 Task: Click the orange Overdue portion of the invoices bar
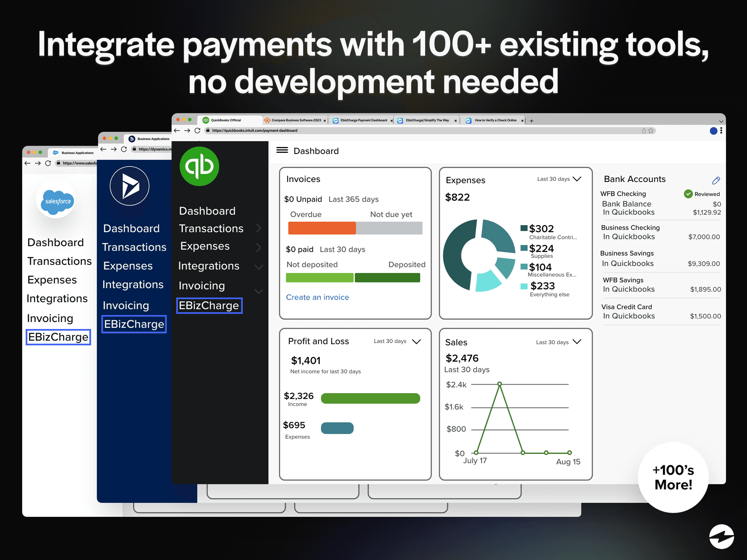click(x=321, y=228)
